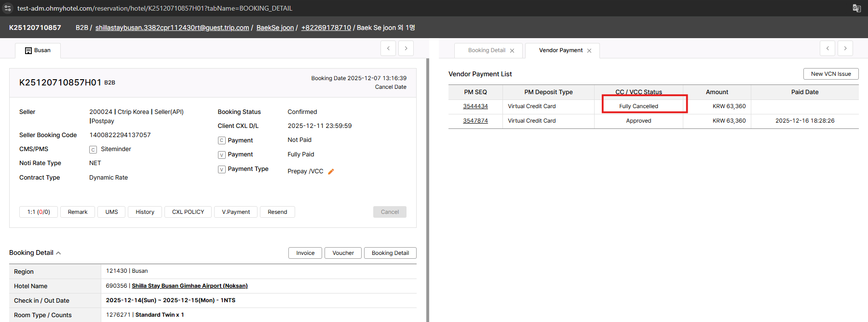Click the C box next to Payment
The image size is (868, 322).
pos(222,140)
